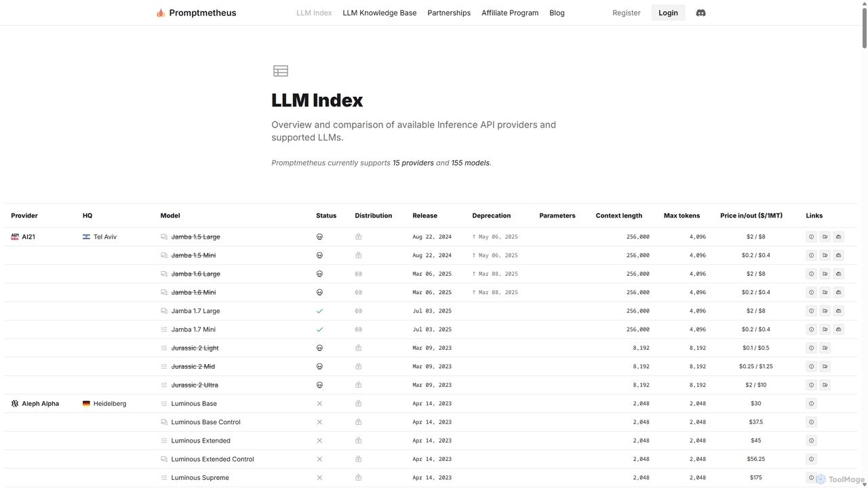Click X status icon for Luminous Supreme
The width and height of the screenshot is (868, 488).
(319, 478)
